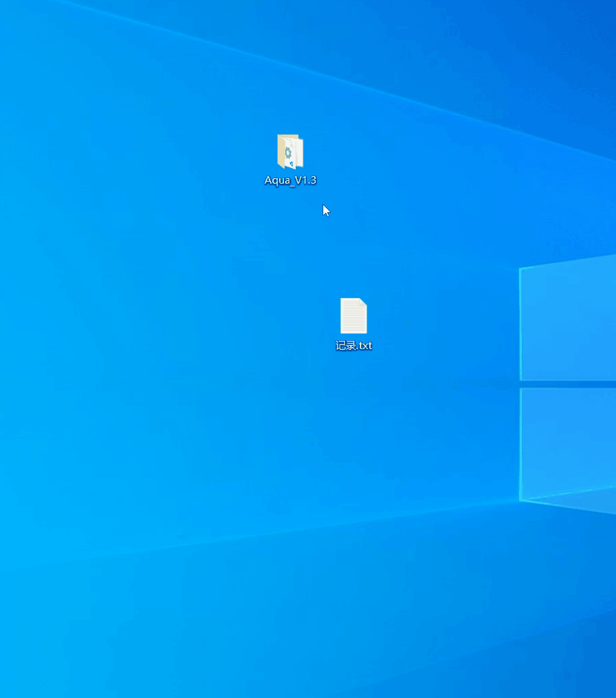This screenshot has height=698, width=616.
Task: Click the gear emblem on Aqua folder
Action: [x=288, y=153]
